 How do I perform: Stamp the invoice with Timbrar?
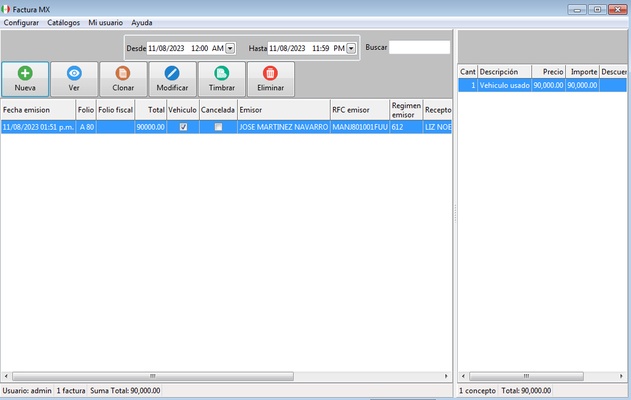click(222, 79)
